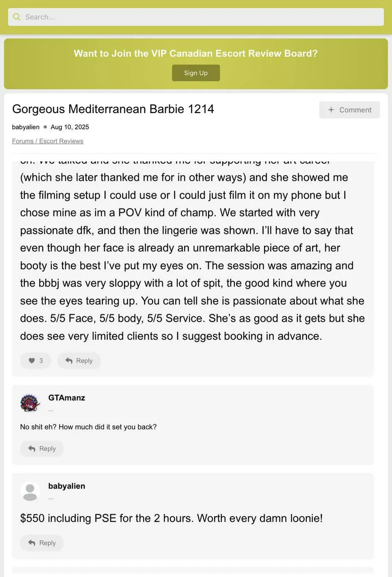Screen dimensions: 392x577
Task: Open the ellipsis below babyalien's comment name
Action: click(51, 498)
